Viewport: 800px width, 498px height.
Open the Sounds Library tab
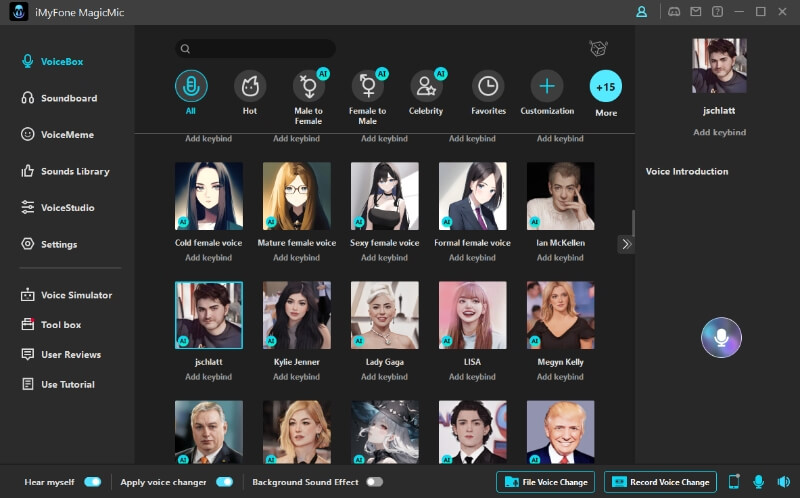pyautogui.click(x=65, y=171)
